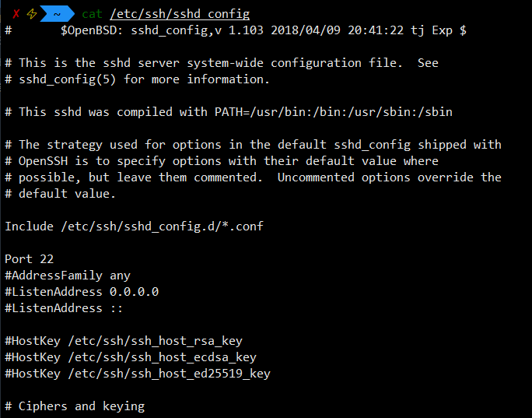The image size is (532, 418).
Task: Click the Port 22 line
Action: (x=30, y=259)
